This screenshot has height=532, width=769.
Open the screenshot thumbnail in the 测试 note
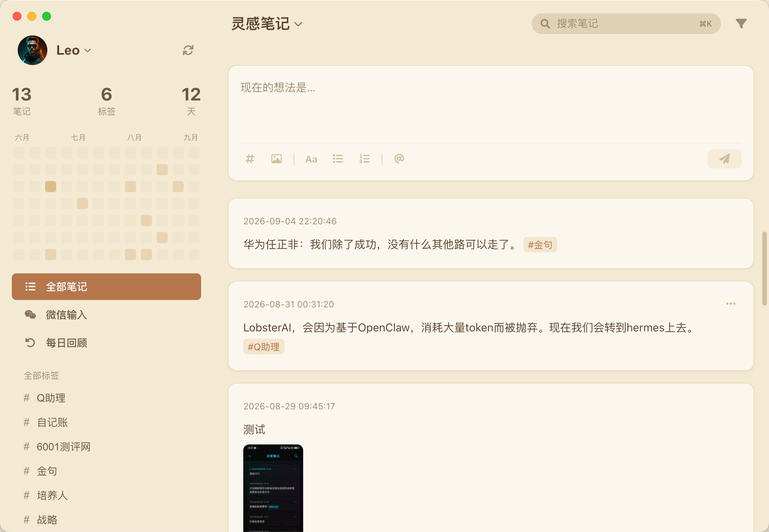coord(273,488)
